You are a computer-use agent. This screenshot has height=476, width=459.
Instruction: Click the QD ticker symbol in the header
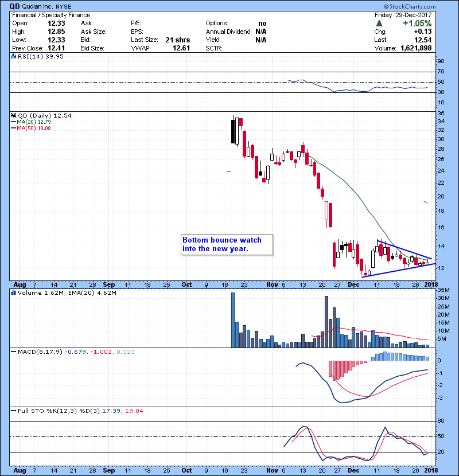coord(14,6)
